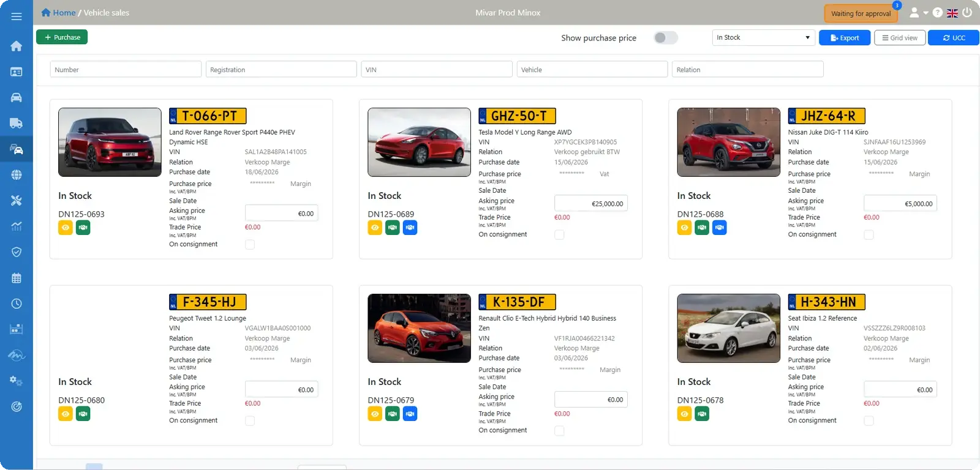980x470 pixels.
Task: Open the warehouse pallet icon in the sidebar
Action: tap(17, 329)
